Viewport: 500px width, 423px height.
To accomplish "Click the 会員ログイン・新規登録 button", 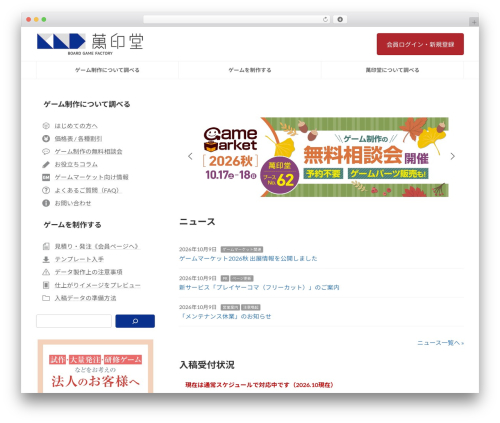I will (420, 44).
